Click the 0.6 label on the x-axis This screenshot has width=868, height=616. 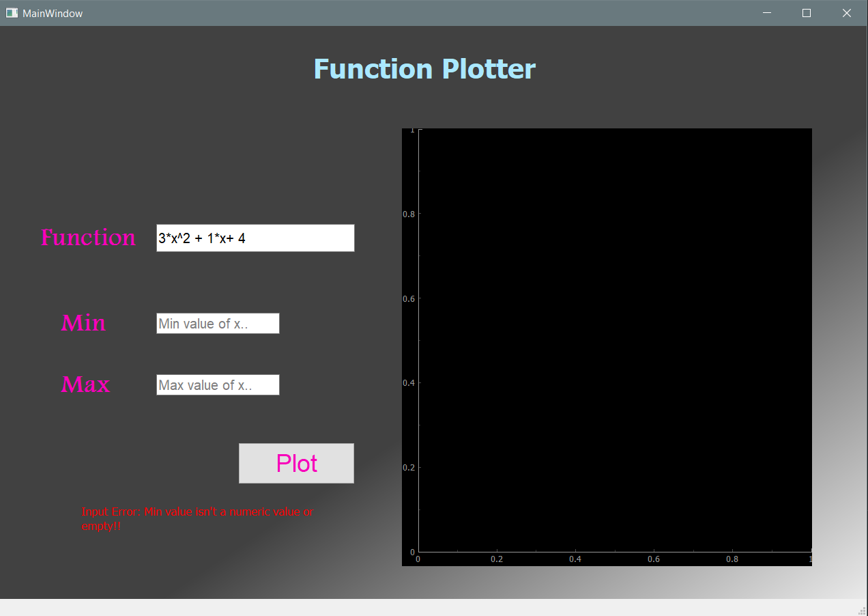pyautogui.click(x=654, y=559)
